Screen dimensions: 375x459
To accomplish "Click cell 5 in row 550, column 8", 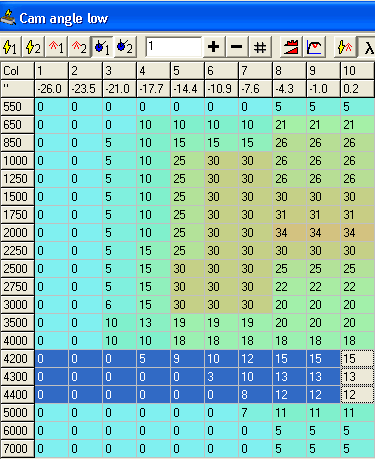I will click(290, 107).
